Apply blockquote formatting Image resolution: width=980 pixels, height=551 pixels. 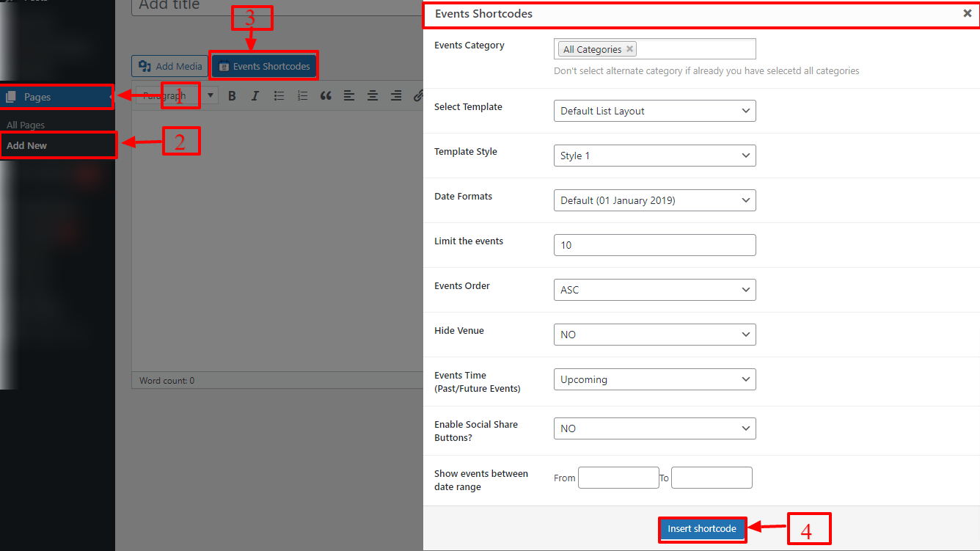[326, 96]
